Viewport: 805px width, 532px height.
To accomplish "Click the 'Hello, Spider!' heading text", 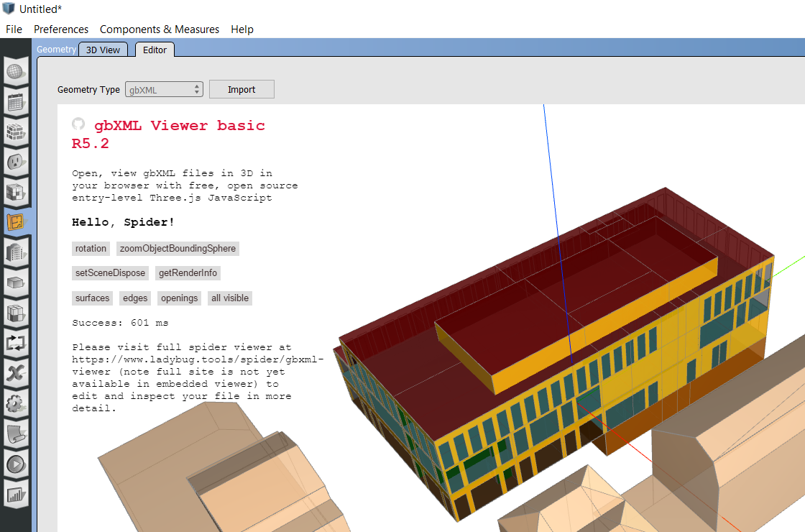I will (x=123, y=222).
